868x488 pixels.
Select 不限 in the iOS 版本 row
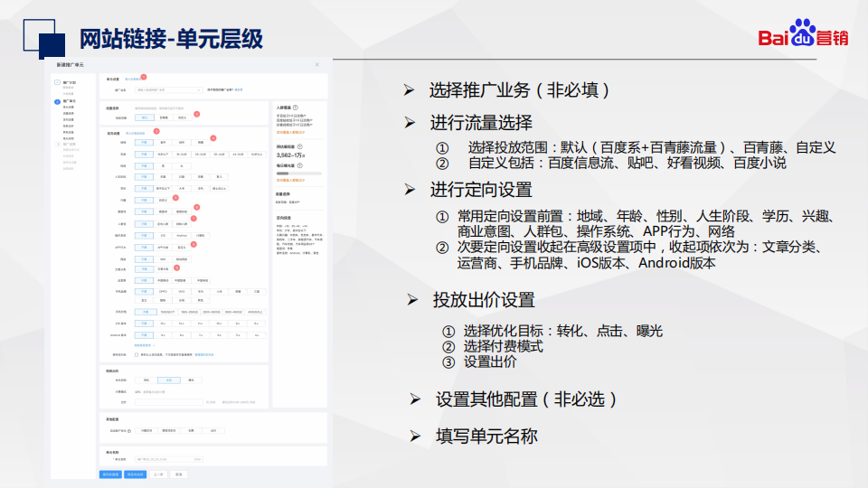tap(145, 324)
